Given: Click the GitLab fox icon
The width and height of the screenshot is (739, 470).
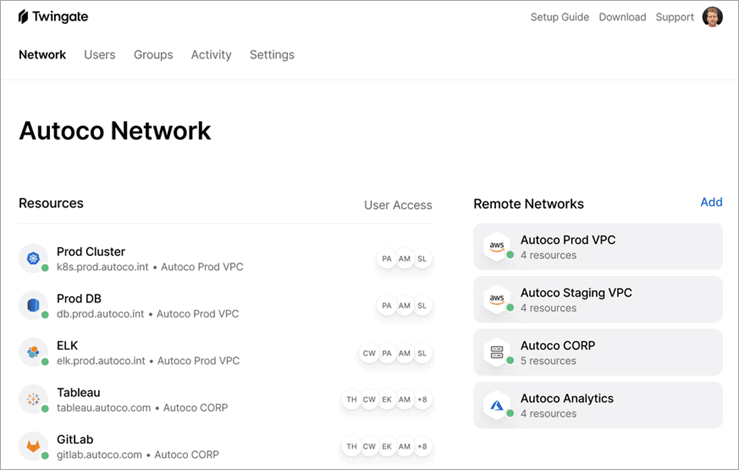Looking at the screenshot, I should coord(33,446).
